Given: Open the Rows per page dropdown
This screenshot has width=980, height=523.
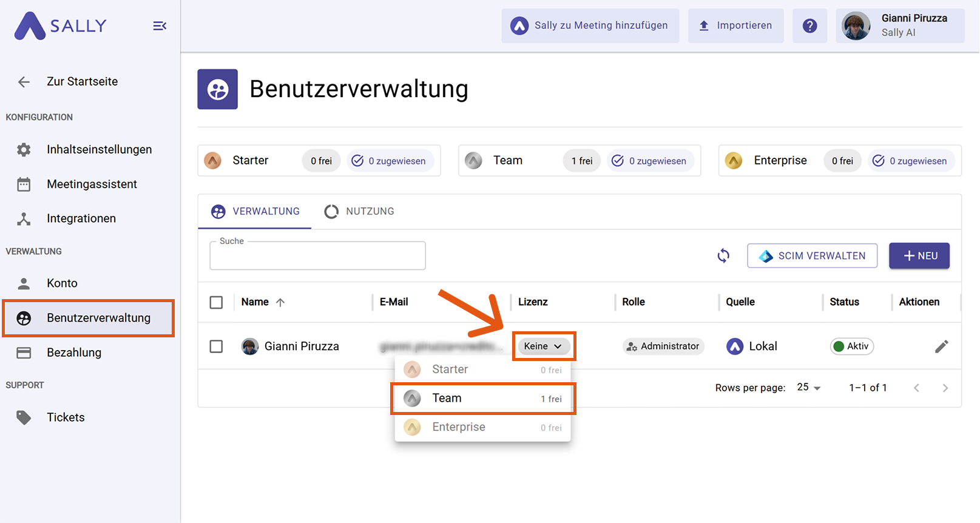Looking at the screenshot, I should point(809,388).
